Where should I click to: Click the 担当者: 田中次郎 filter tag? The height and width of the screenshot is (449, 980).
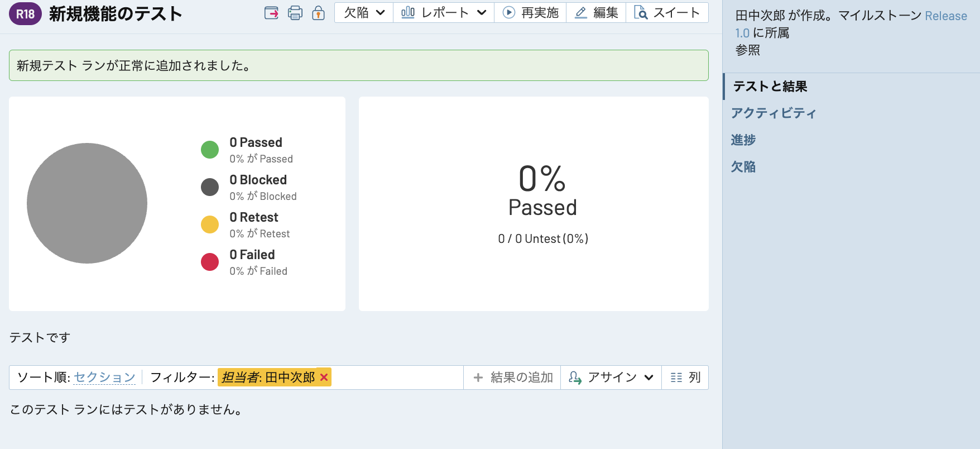(x=275, y=378)
